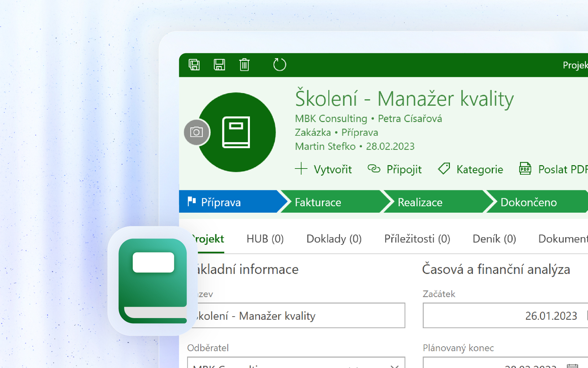
Task: Click the plus icon beside Vytvořit
Action: pos(301,169)
